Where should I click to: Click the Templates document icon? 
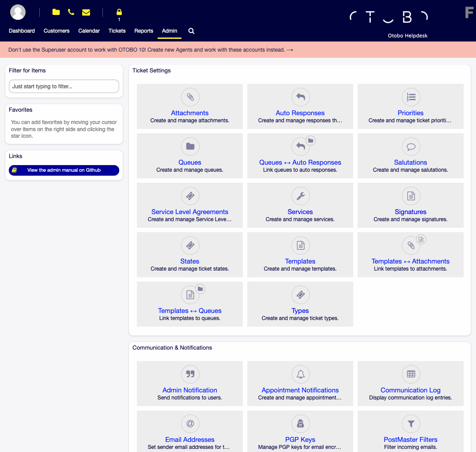click(x=300, y=245)
